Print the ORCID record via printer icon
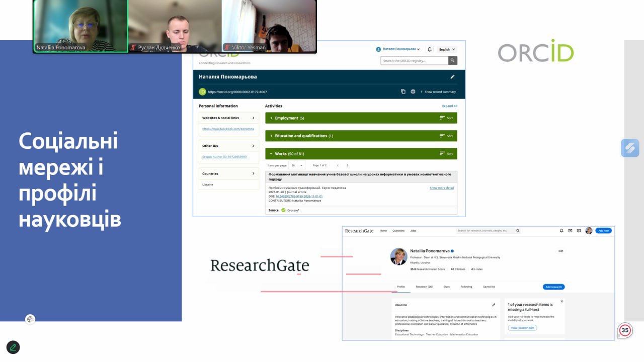The image size is (644, 362). [413, 92]
